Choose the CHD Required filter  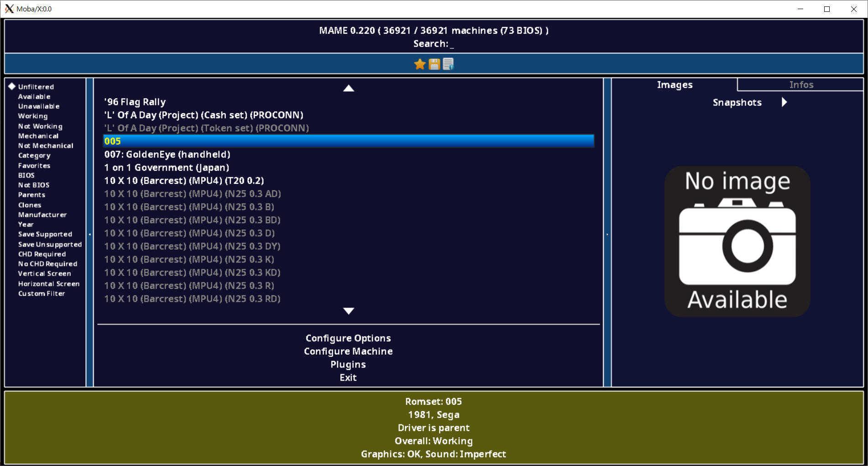point(42,254)
